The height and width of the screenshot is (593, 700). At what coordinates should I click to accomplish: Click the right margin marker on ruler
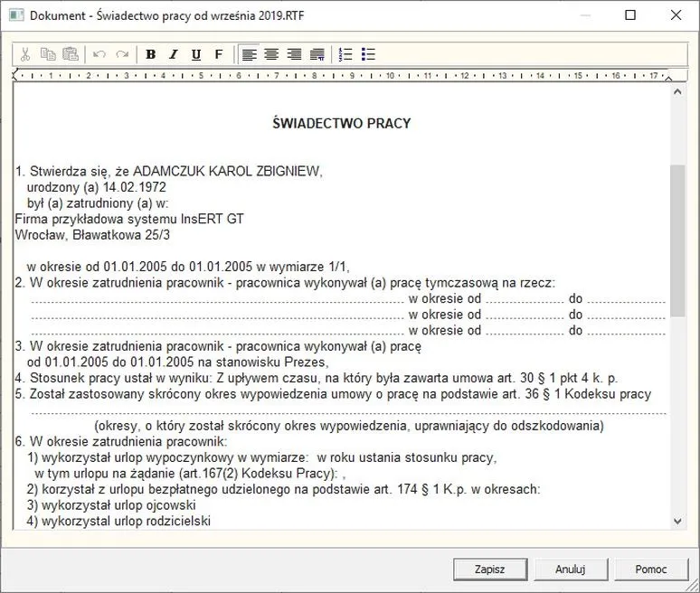coord(668,78)
